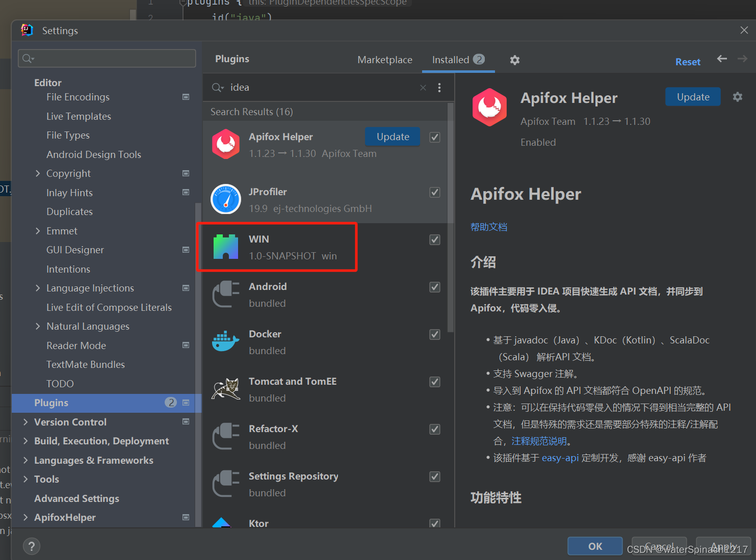756x560 pixels.
Task: Click the Reset link
Action: [x=688, y=62]
